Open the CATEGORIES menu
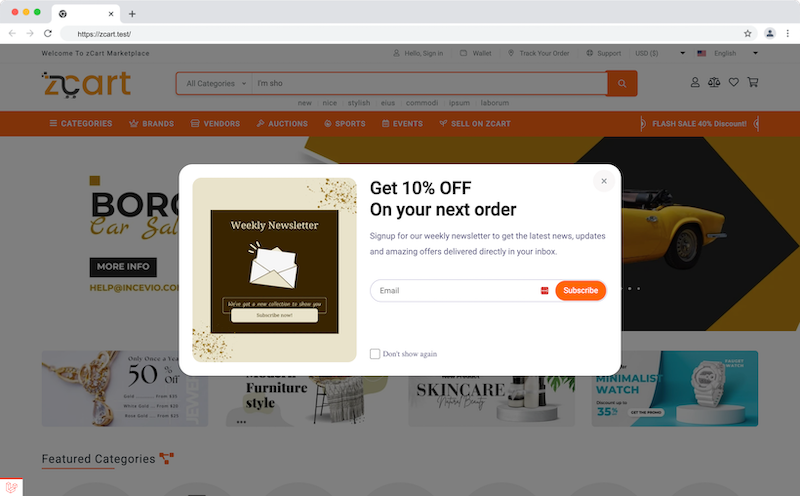This screenshot has height=496, width=800. (81, 123)
